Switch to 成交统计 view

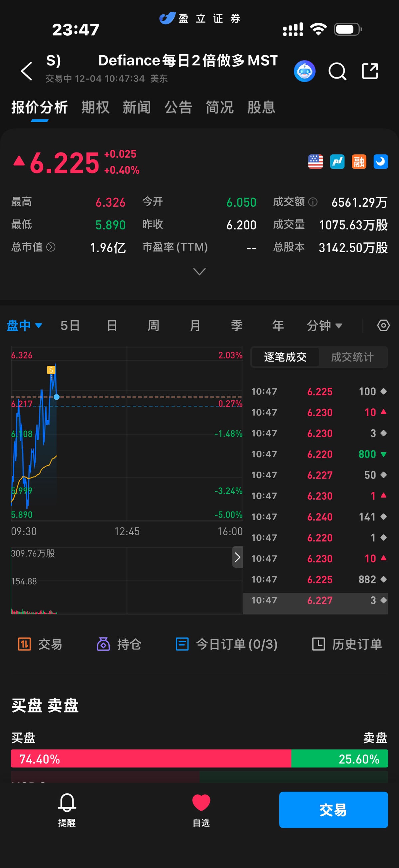[x=352, y=357]
